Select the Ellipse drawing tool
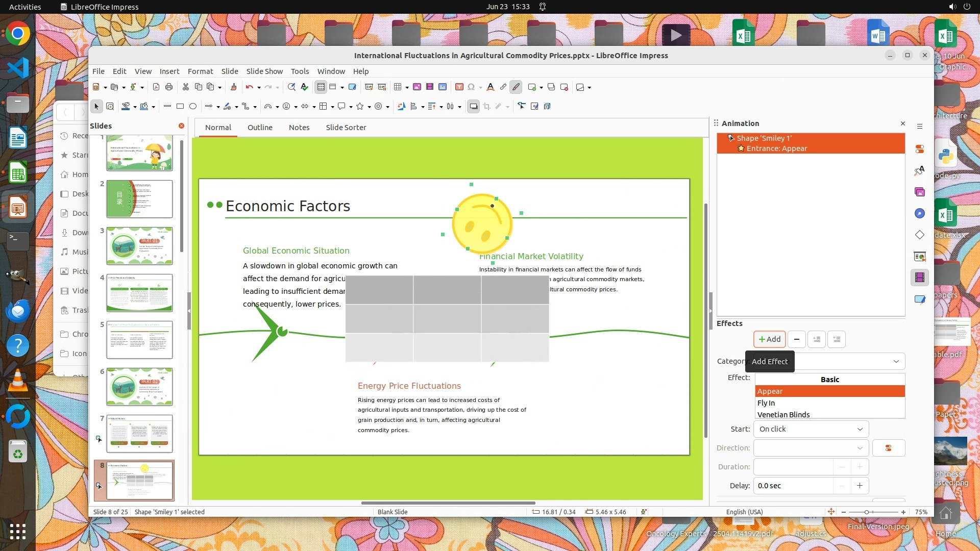Image resolution: width=980 pixels, height=551 pixels. [193, 107]
